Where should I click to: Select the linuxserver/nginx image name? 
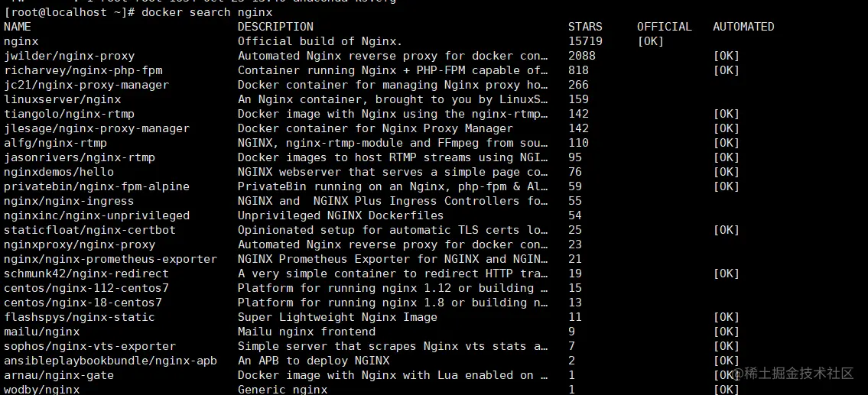[62, 99]
